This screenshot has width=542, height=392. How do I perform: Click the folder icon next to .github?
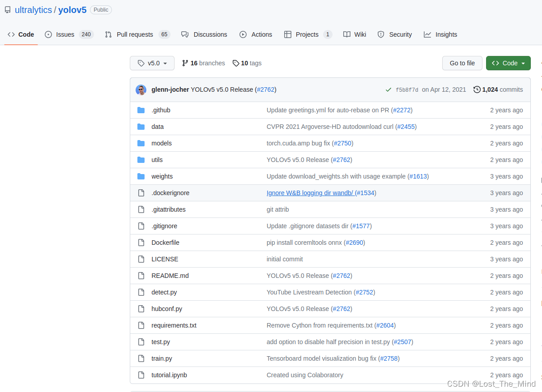[141, 110]
